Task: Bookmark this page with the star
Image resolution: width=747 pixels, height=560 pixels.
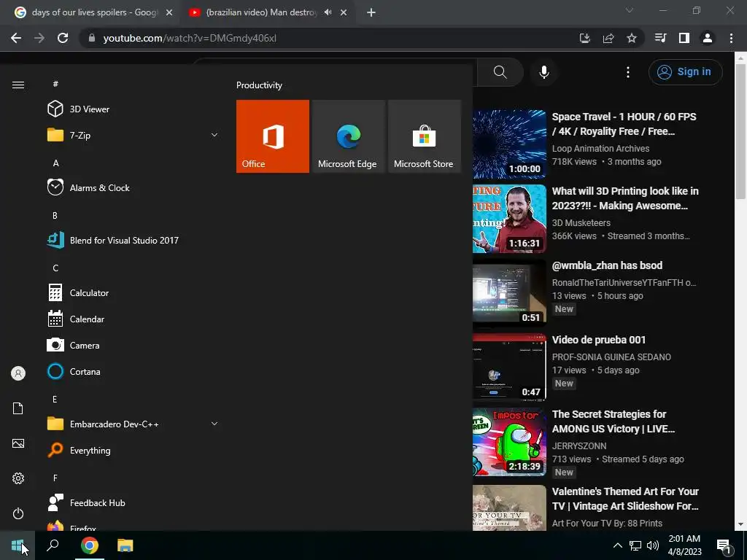Action: (x=632, y=38)
